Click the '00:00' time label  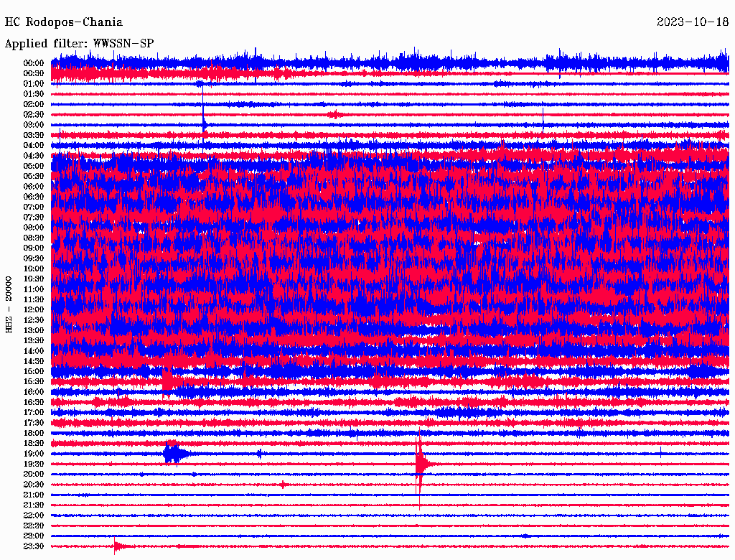(34, 63)
